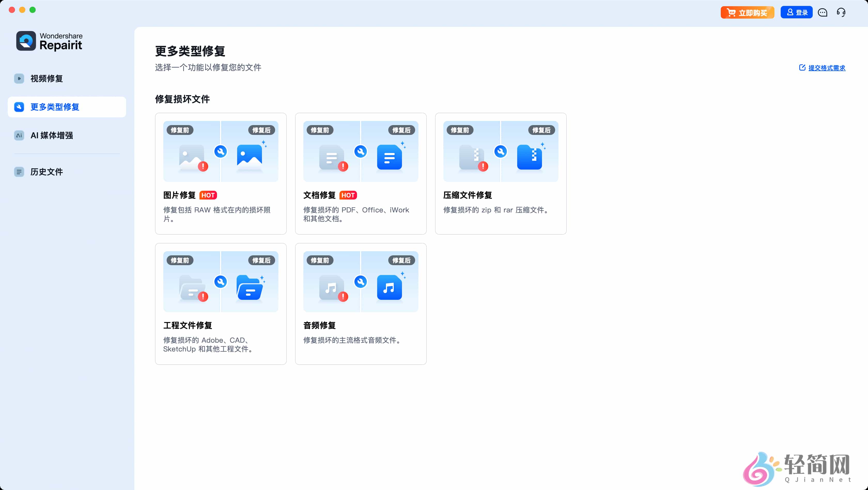Click the Wondershare Repairit logo icon

click(26, 41)
